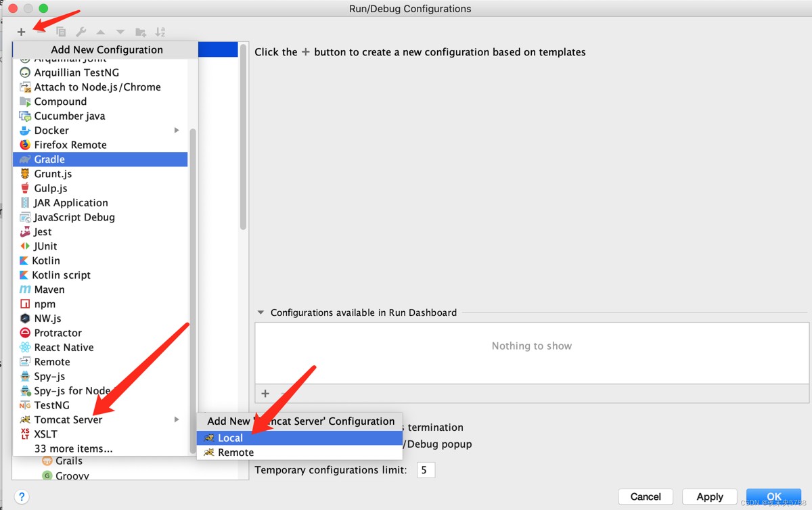Click the Cancel button
This screenshot has width=812, height=510.
(646, 496)
